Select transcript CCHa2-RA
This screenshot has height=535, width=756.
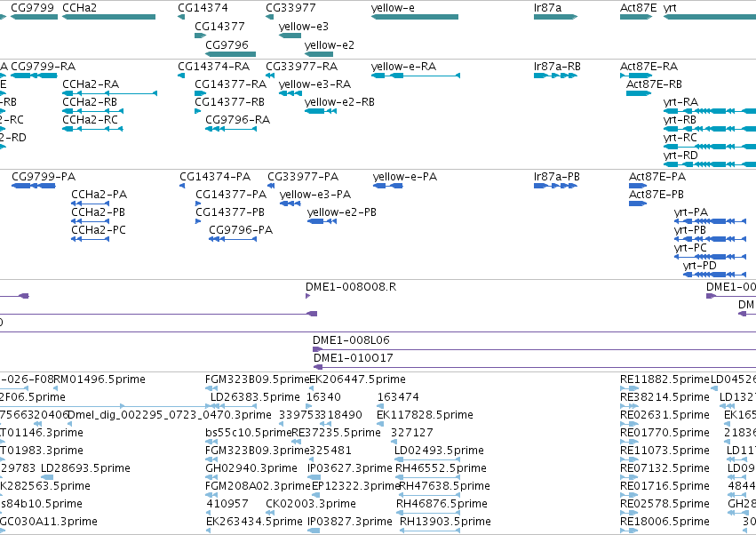point(110,93)
